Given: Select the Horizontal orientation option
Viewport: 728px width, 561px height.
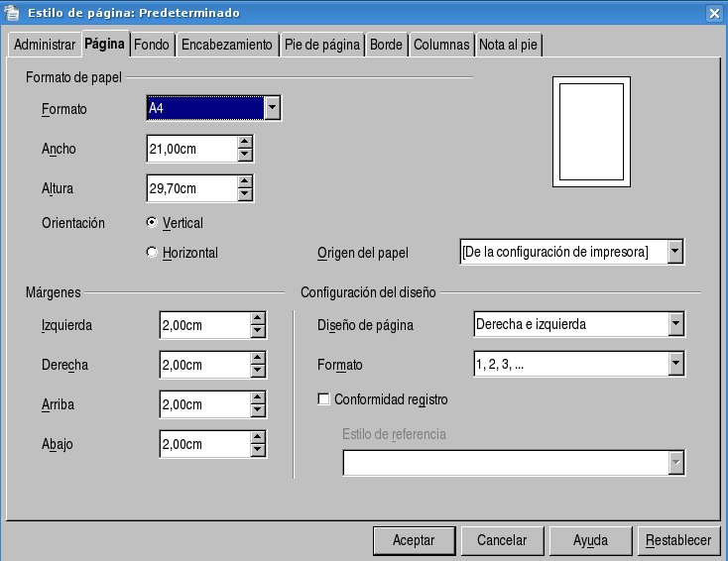Looking at the screenshot, I should (152, 252).
